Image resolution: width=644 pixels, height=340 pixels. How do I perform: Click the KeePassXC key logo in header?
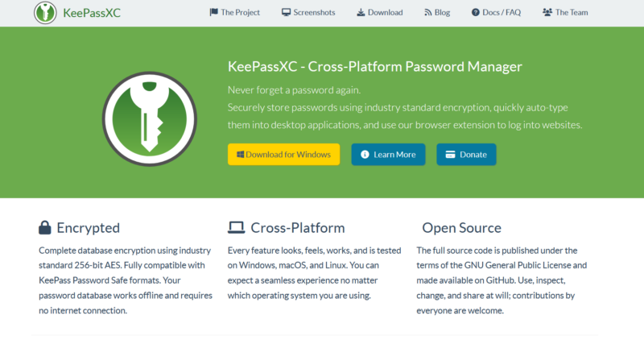pos(45,12)
